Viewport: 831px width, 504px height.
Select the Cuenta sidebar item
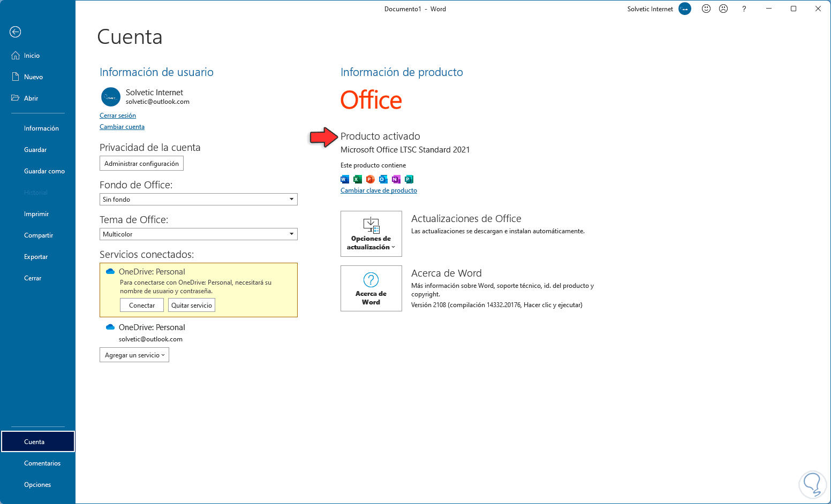coord(37,442)
